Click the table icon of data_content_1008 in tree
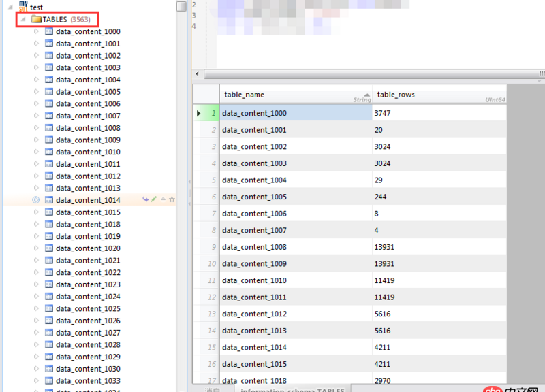The image size is (545, 392). pyautogui.click(x=49, y=128)
